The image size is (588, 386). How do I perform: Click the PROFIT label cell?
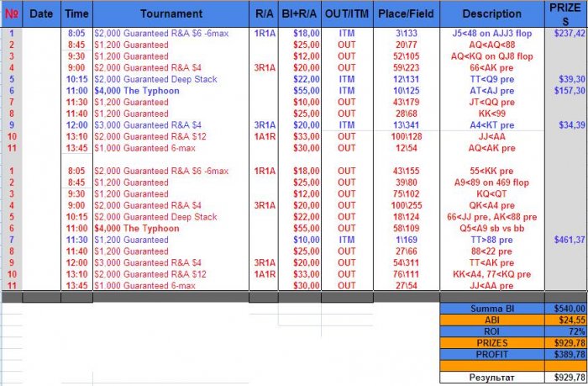(492, 354)
